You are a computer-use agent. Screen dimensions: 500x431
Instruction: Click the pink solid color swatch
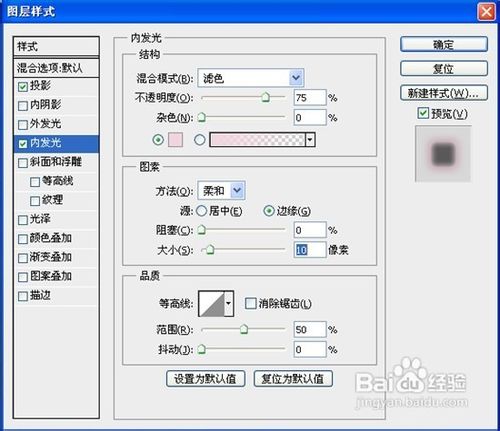175,140
